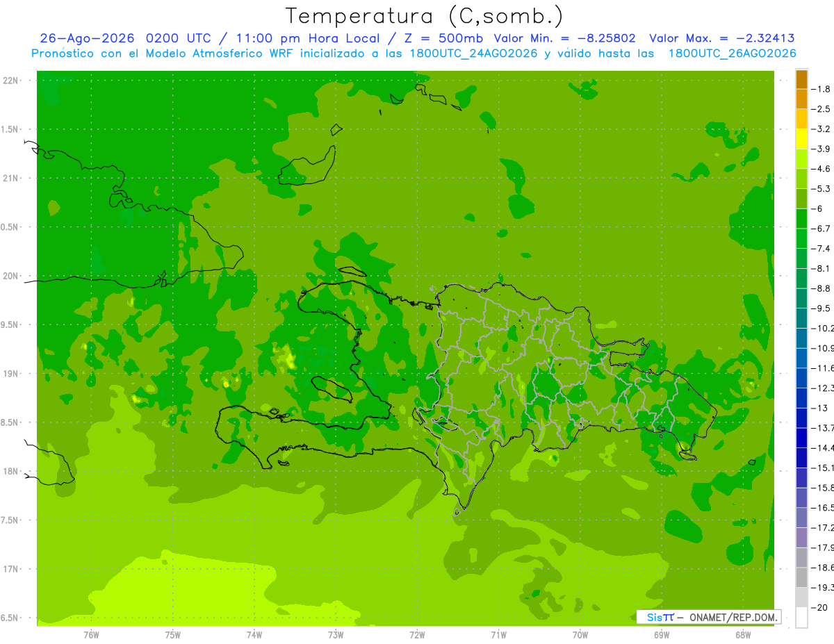
Task: Click the "-12.3" colorbar label
Action: click(823, 388)
